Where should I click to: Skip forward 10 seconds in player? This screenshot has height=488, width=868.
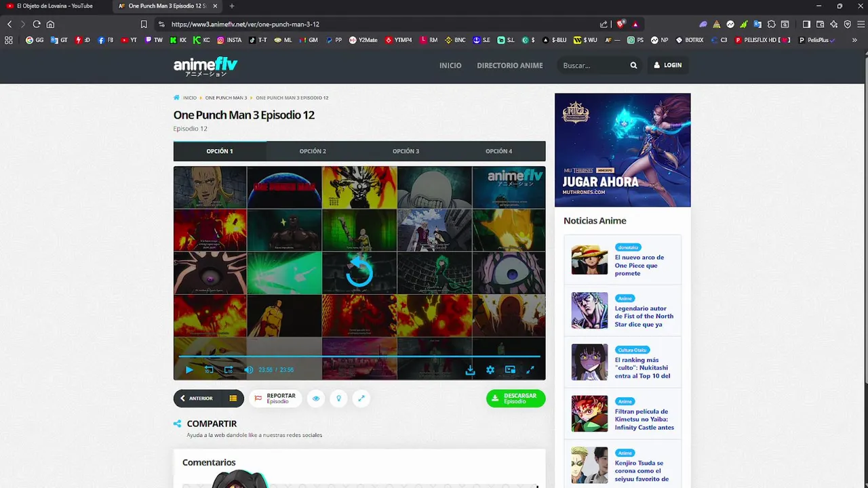(x=229, y=370)
